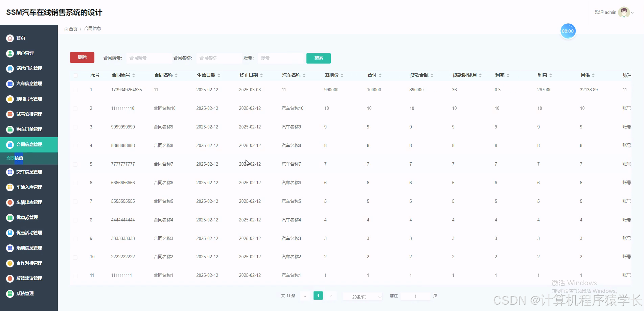Image resolution: width=644 pixels, height=311 pixels.
Task: Click the 系统管理 sidebar icon
Action: [10, 294]
